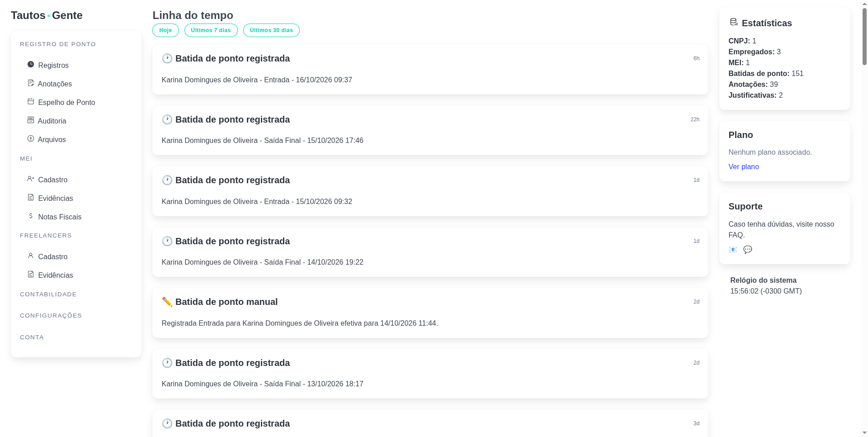Click the Freelancers Cadastro person icon
Screen dimensions: 868x437
point(31,256)
